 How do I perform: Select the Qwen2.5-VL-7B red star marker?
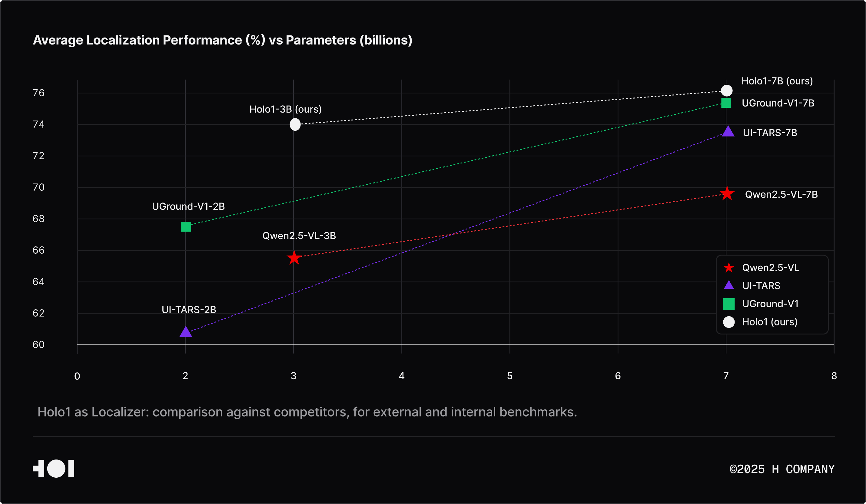(727, 194)
